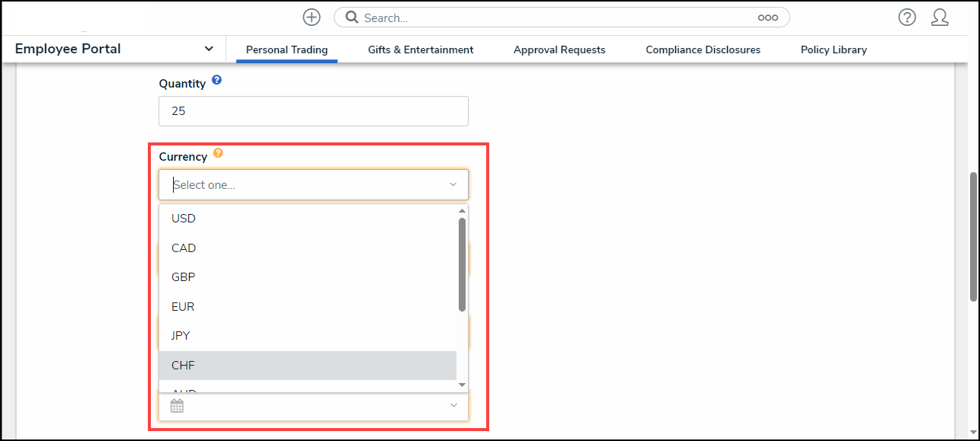Click the Quantity field help icon
The height and width of the screenshot is (441, 980).
[x=217, y=80]
